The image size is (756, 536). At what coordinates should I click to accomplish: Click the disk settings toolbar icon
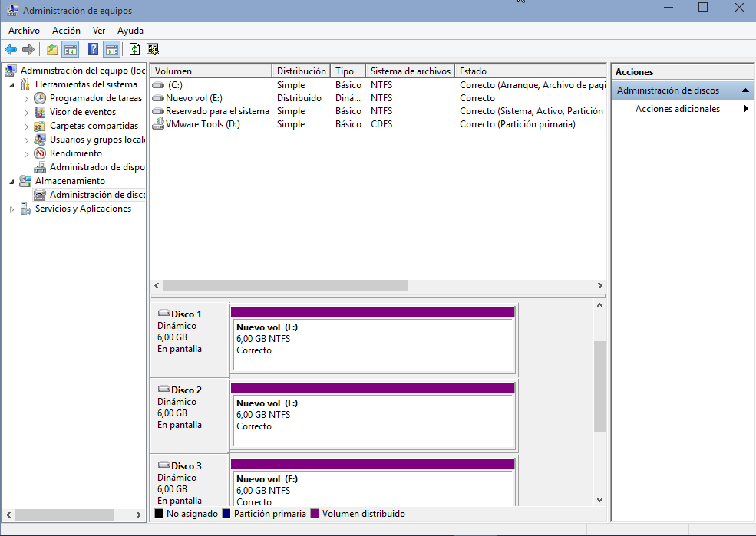(153, 49)
